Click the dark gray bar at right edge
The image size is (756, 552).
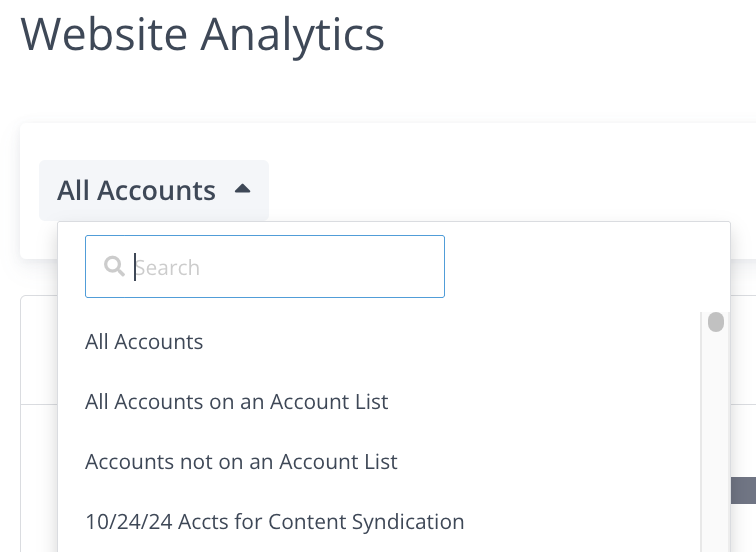[x=743, y=490]
